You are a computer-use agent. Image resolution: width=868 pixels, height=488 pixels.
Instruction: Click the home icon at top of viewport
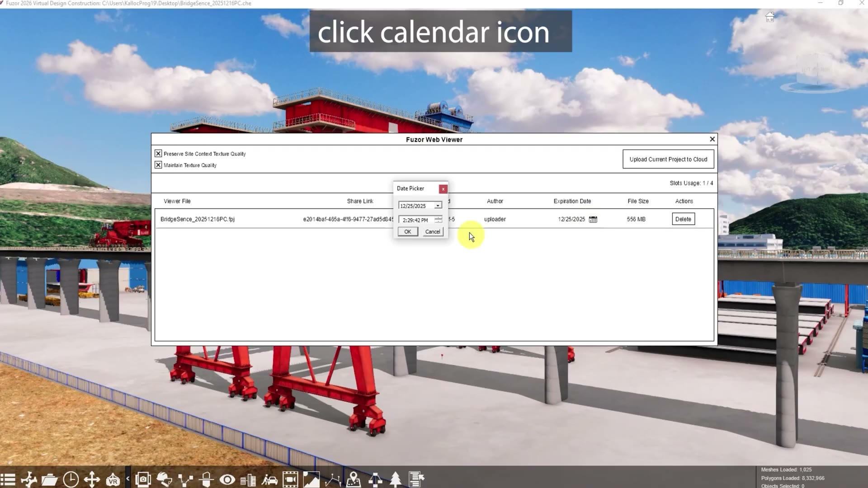770,17
